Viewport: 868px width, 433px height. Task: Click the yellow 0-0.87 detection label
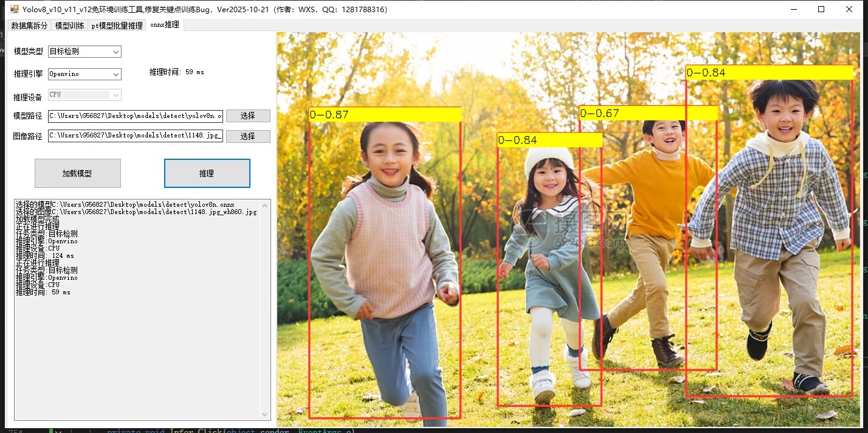point(384,114)
